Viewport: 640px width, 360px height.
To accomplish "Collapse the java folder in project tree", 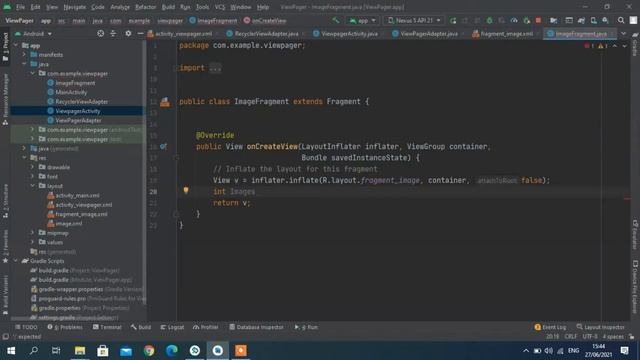I will coord(24,64).
